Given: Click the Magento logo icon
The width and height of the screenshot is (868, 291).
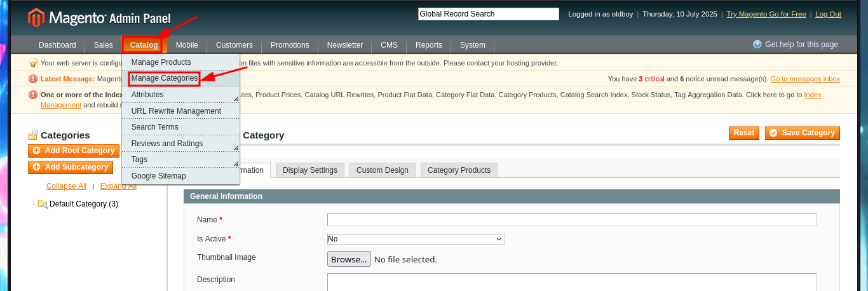Looking at the screenshot, I should tap(36, 17).
